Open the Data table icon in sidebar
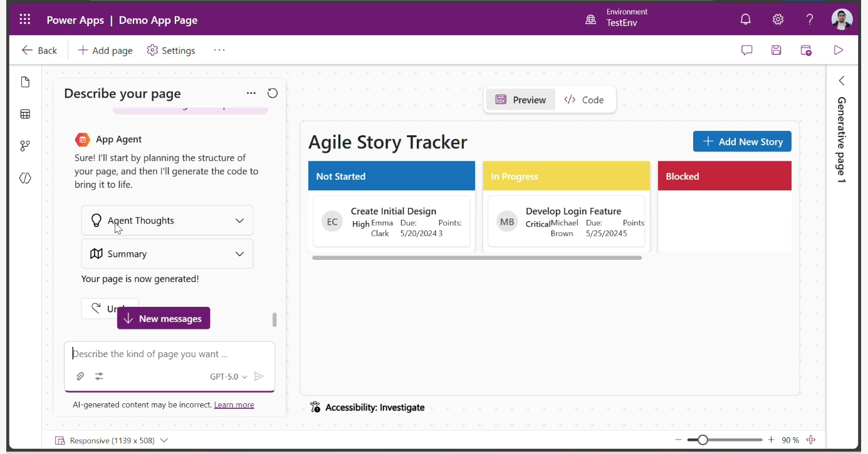The height and width of the screenshot is (454, 868). pos(25,114)
